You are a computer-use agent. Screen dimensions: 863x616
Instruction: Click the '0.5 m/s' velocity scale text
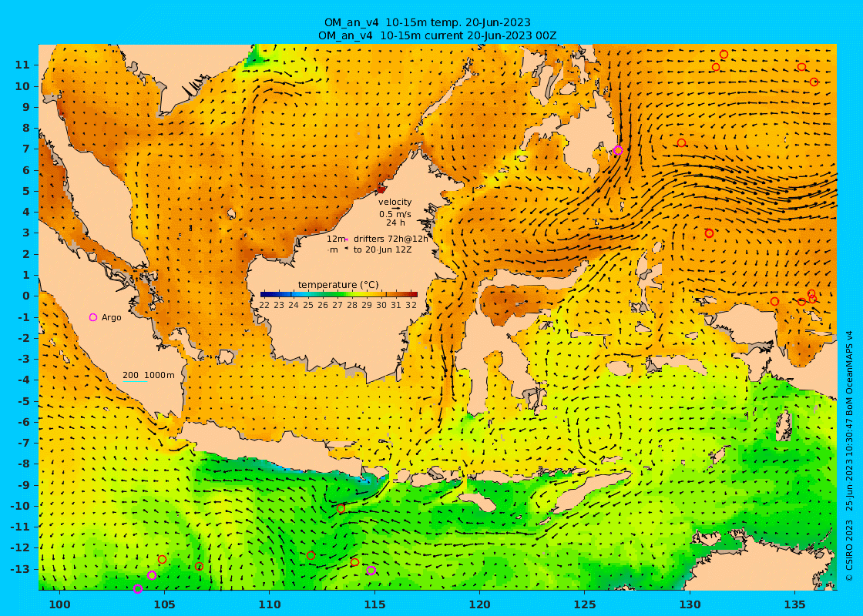point(395,214)
